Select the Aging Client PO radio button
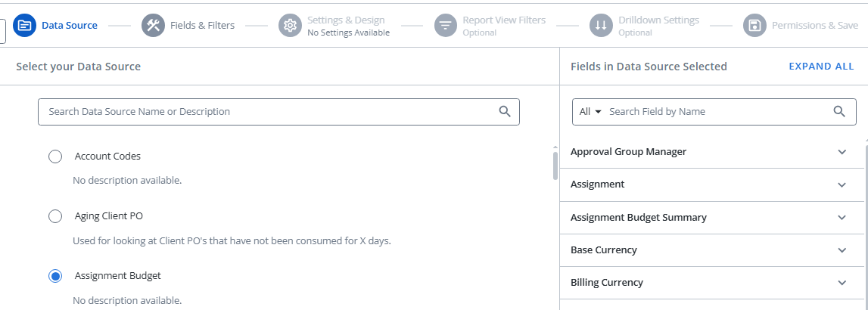This screenshot has height=310, width=868. click(x=55, y=216)
